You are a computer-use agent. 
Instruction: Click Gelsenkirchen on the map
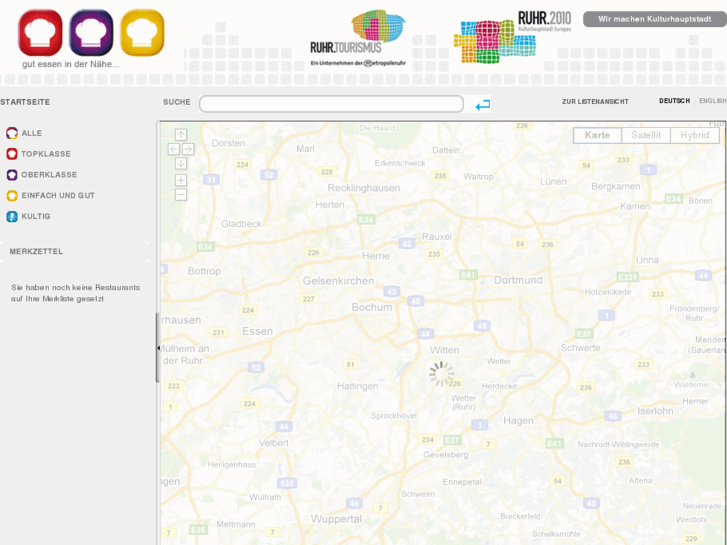[338, 281]
